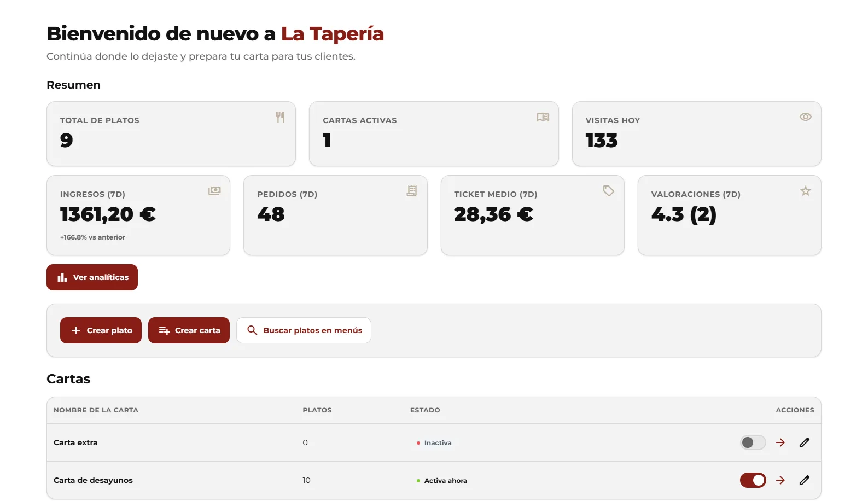Click the Crear plato button
The height and width of the screenshot is (501, 868).
coord(101,330)
